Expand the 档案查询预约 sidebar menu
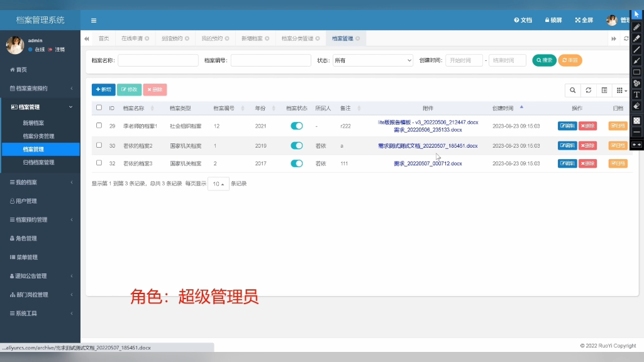Image resolution: width=644 pixels, height=362 pixels. tap(40, 88)
